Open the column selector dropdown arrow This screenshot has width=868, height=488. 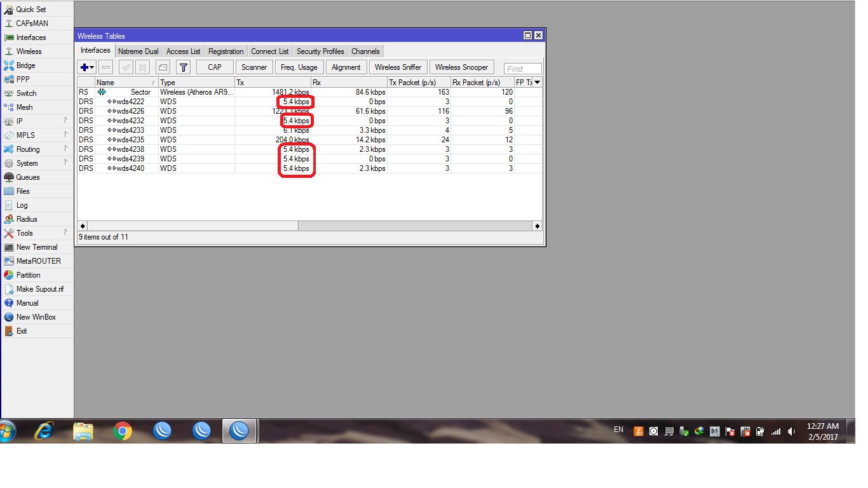pos(538,82)
